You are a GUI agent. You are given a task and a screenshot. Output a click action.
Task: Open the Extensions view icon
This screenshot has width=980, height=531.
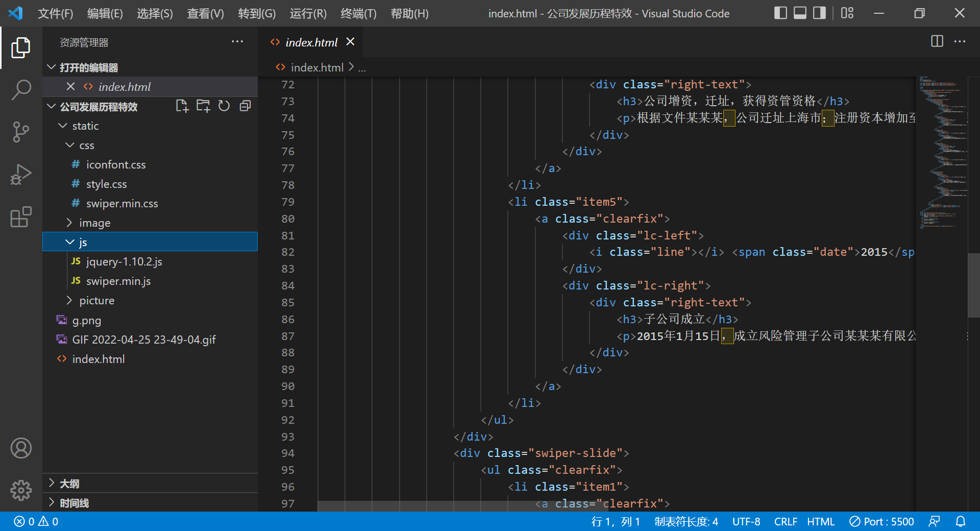(21, 216)
